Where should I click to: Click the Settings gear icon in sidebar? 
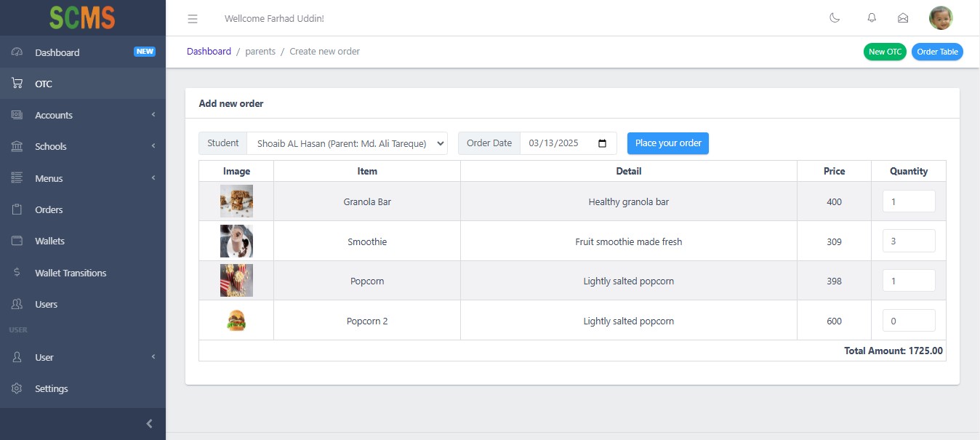pos(17,388)
